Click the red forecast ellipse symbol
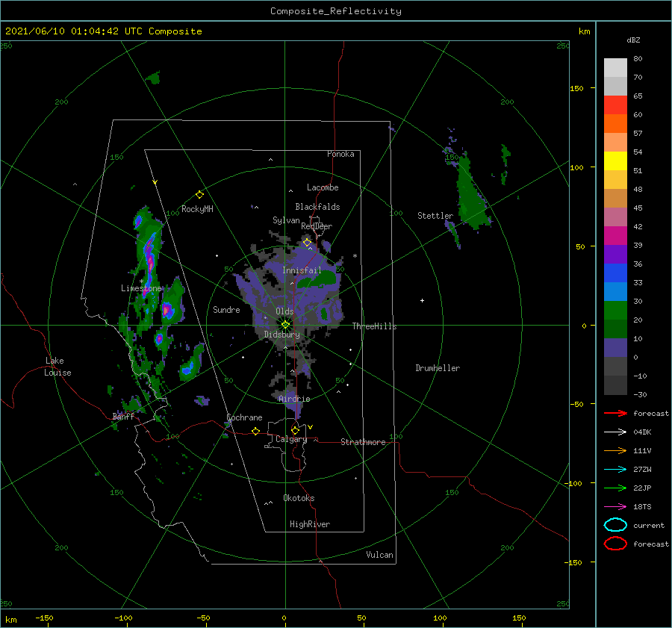Viewport: 672px width, 628px height. point(615,544)
